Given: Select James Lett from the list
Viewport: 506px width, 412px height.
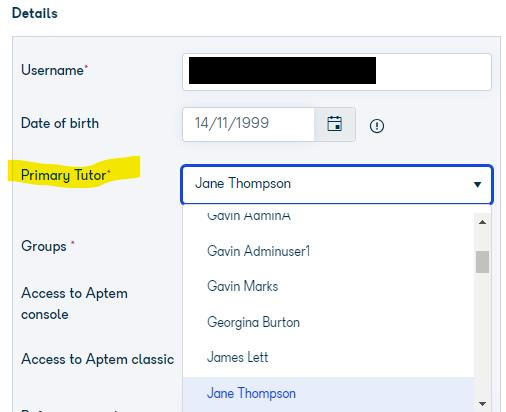Looking at the screenshot, I should (x=237, y=357).
